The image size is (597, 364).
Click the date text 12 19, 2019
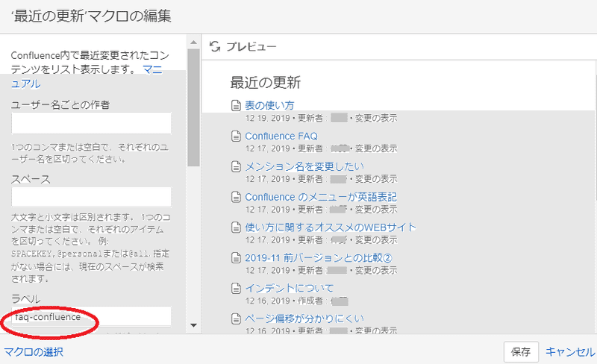pyautogui.click(x=268, y=118)
